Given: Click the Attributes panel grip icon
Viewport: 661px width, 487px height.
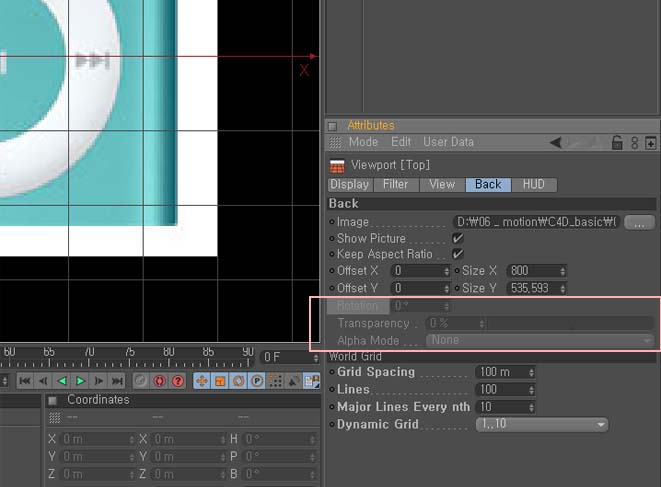Looking at the screenshot, I should [333, 126].
